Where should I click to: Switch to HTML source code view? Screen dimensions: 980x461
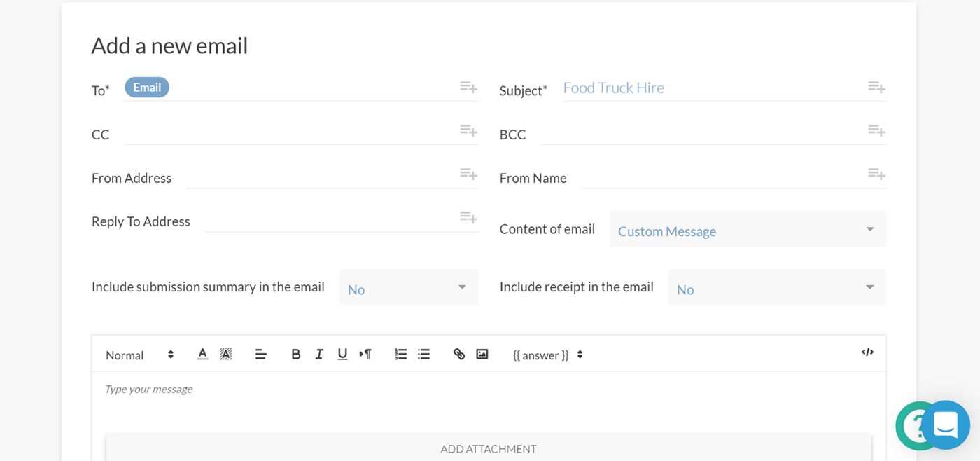867,352
